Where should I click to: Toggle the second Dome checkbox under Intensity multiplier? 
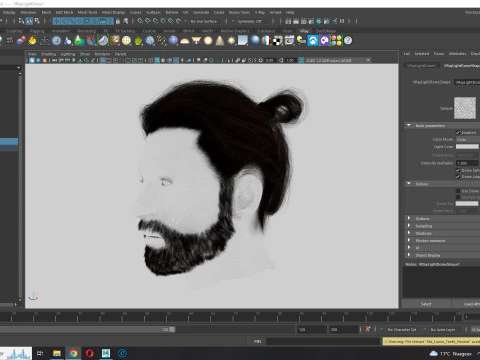(458, 177)
